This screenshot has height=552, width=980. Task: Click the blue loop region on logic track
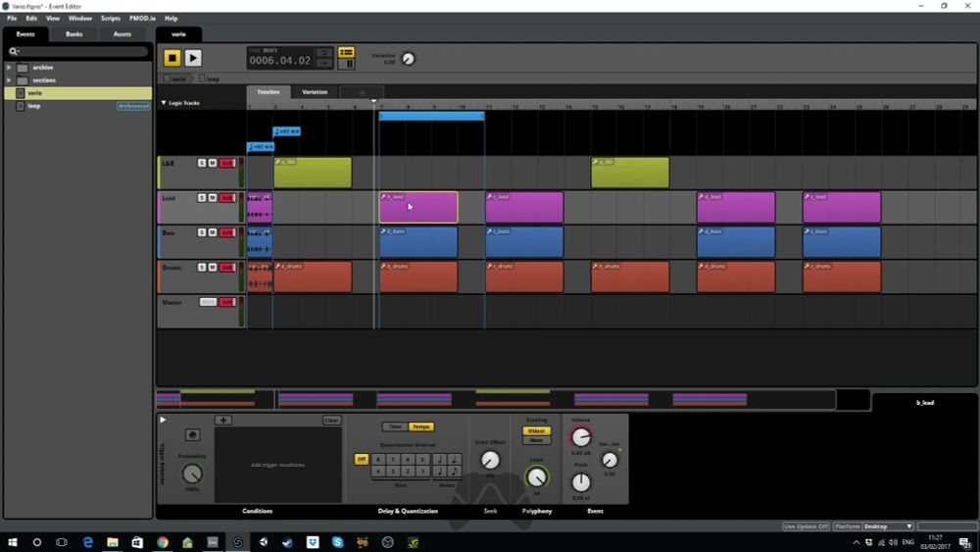[x=431, y=116]
